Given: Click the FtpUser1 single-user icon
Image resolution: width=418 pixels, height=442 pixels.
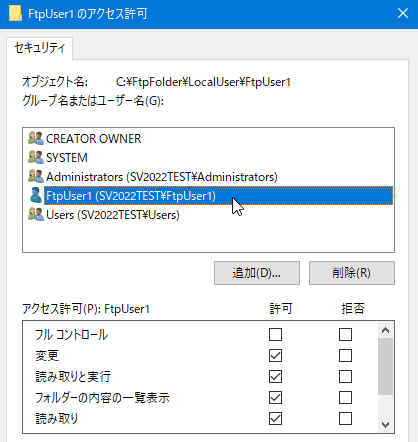Looking at the screenshot, I should click(36, 195).
